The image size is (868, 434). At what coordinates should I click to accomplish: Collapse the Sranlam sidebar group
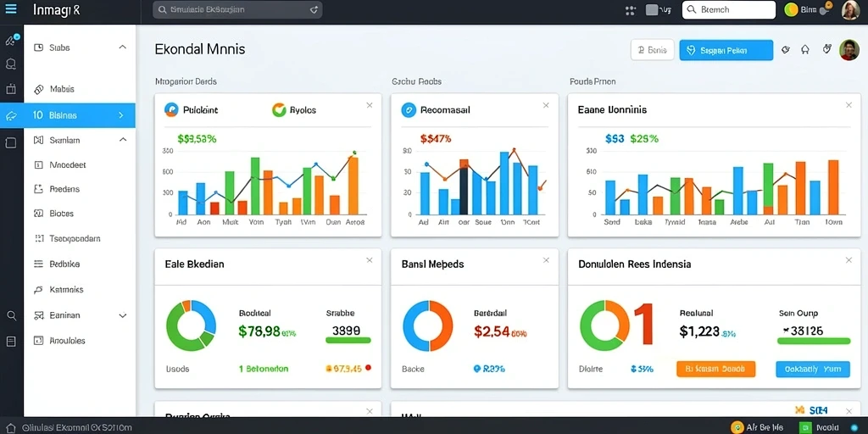tap(123, 140)
